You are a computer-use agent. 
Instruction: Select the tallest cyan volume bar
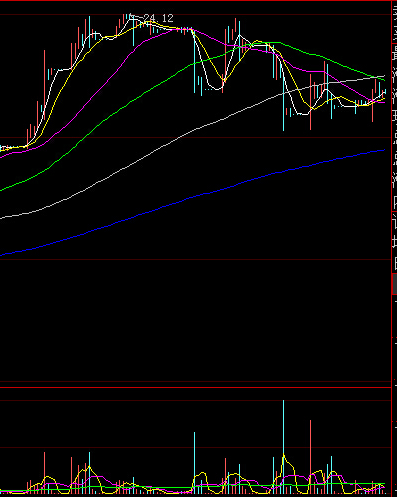pos(284,447)
